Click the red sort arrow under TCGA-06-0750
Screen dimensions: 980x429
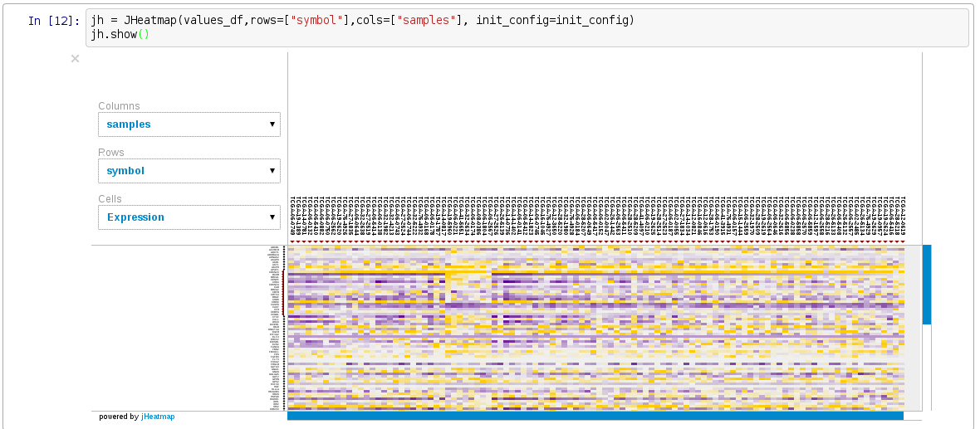[x=327, y=241]
